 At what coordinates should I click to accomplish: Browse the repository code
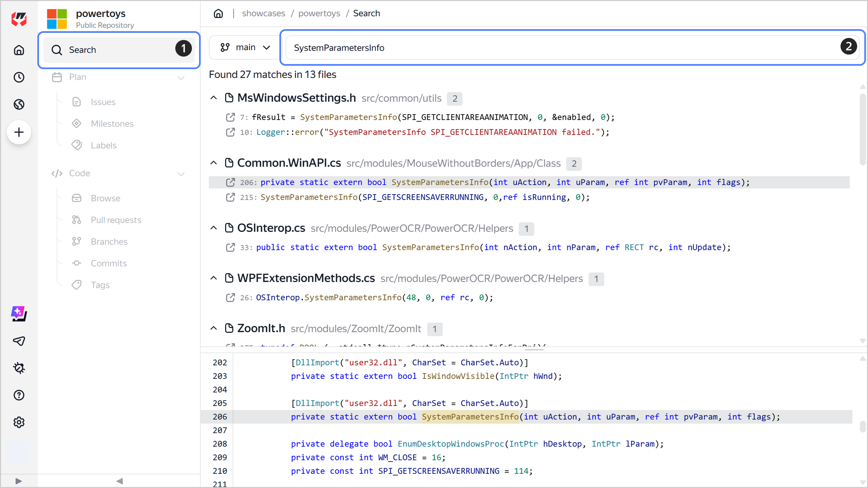click(x=105, y=198)
